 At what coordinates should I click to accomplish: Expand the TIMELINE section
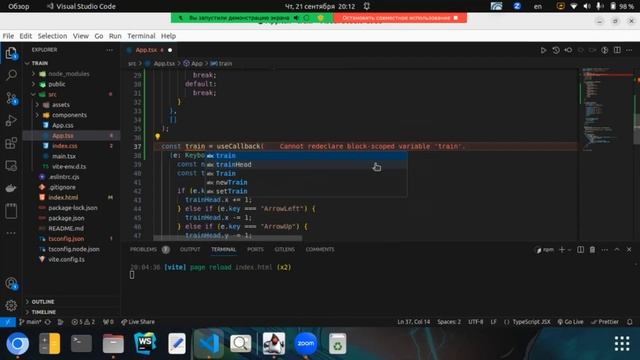[x=44, y=312]
